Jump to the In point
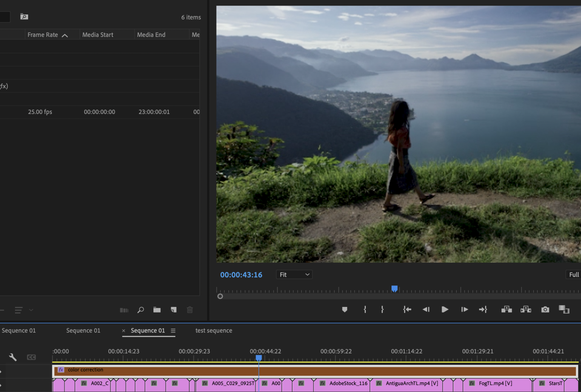581x392 pixels. (407, 309)
